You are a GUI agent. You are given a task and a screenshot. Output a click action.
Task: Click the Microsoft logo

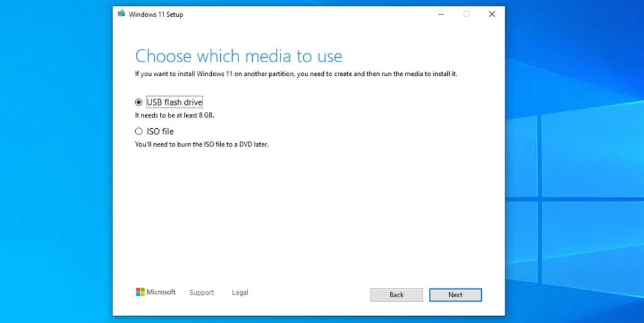[x=156, y=292]
